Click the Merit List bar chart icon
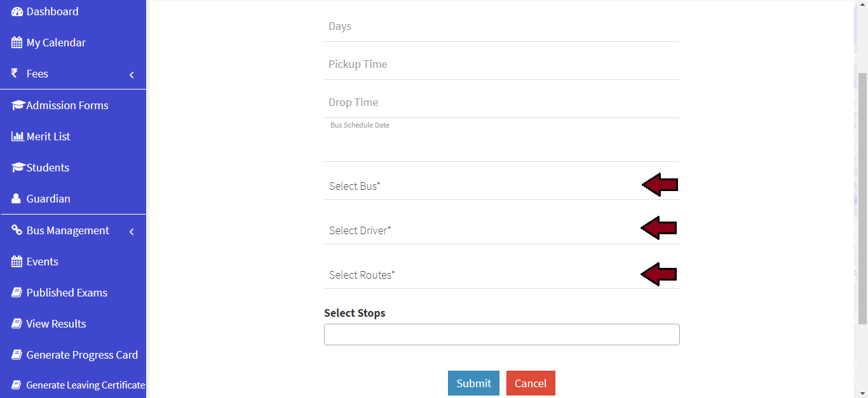 point(18,136)
